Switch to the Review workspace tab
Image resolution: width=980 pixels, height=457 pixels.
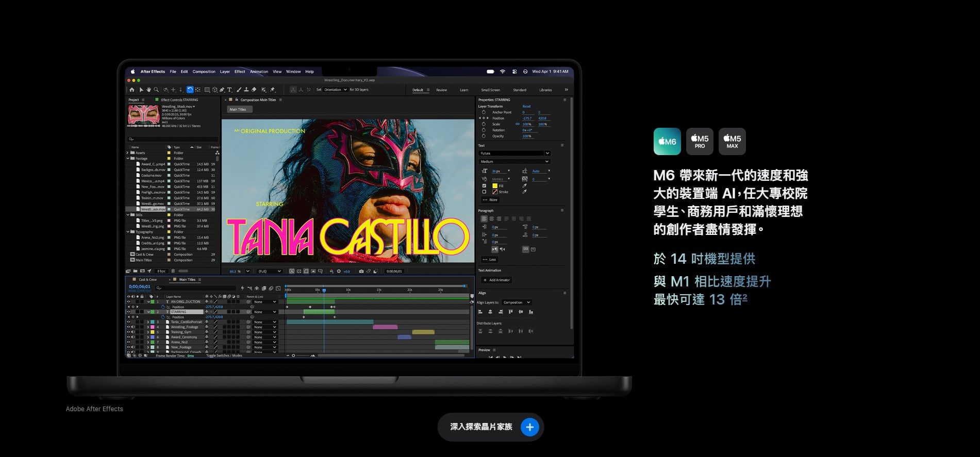(x=442, y=90)
